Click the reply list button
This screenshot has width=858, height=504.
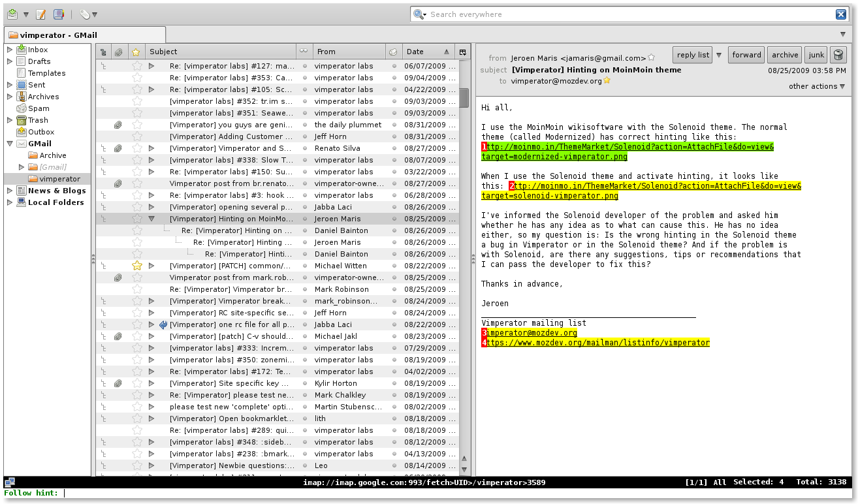(693, 55)
